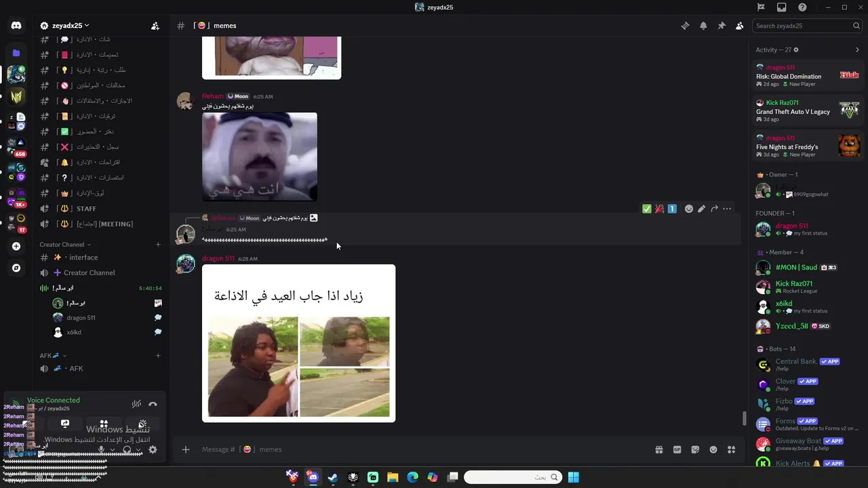This screenshot has height=488, width=868.
Task: Show pinned messages with the pin icon
Action: tap(722, 26)
